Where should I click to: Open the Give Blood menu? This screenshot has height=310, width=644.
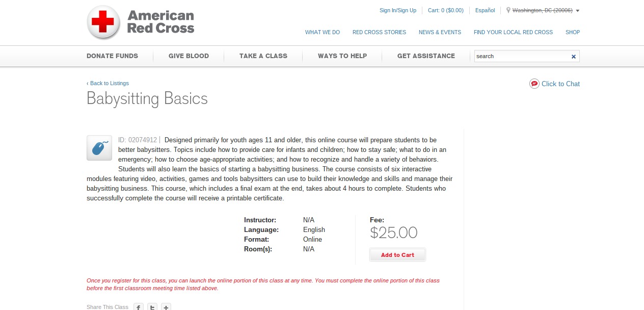pos(189,56)
